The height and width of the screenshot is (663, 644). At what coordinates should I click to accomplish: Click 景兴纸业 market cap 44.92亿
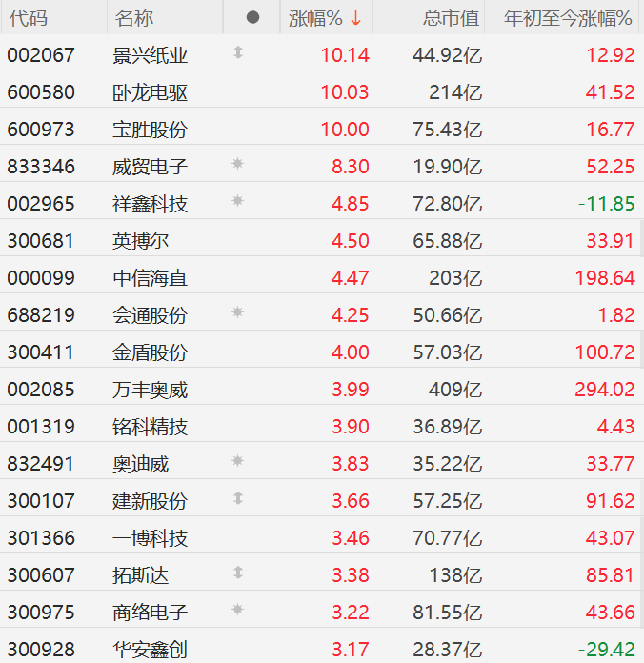[448, 55]
